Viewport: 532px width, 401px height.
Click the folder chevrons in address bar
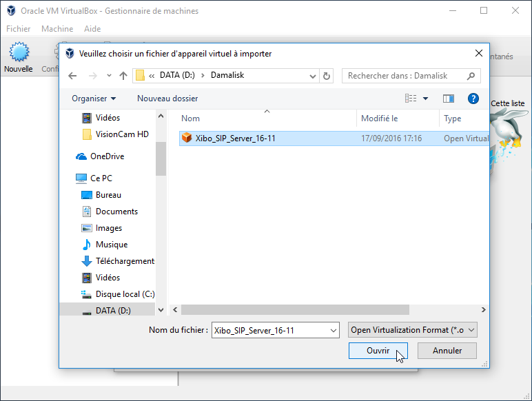[152, 76]
